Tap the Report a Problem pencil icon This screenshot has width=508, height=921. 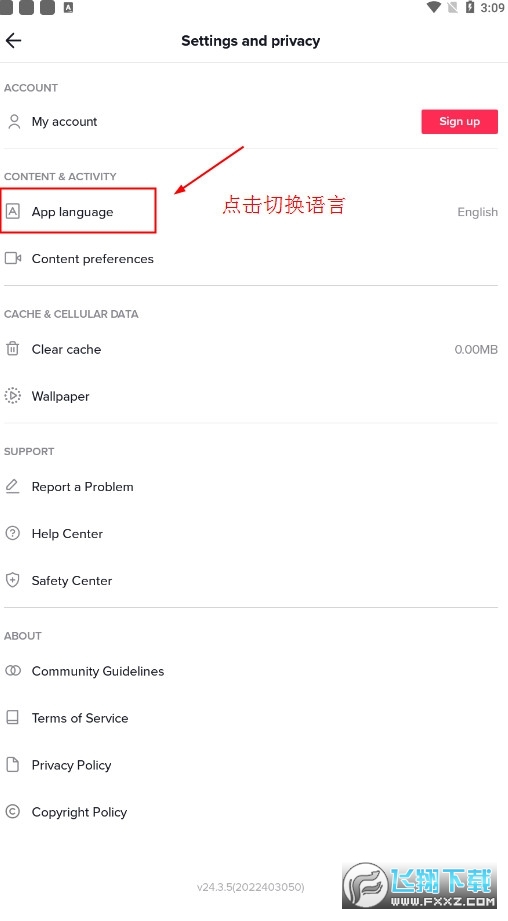pos(12,486)
